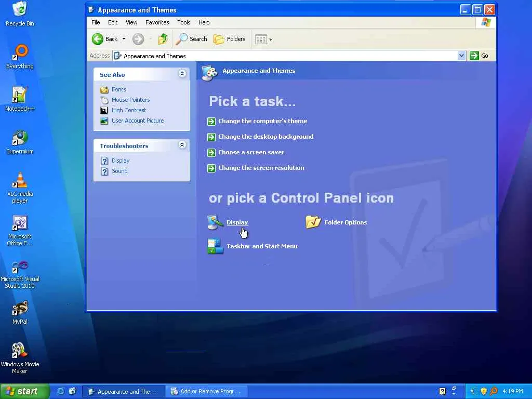Click Internet Explorer quick launch icon
Viewport: 532px width, 399px height.
[60, 391]
